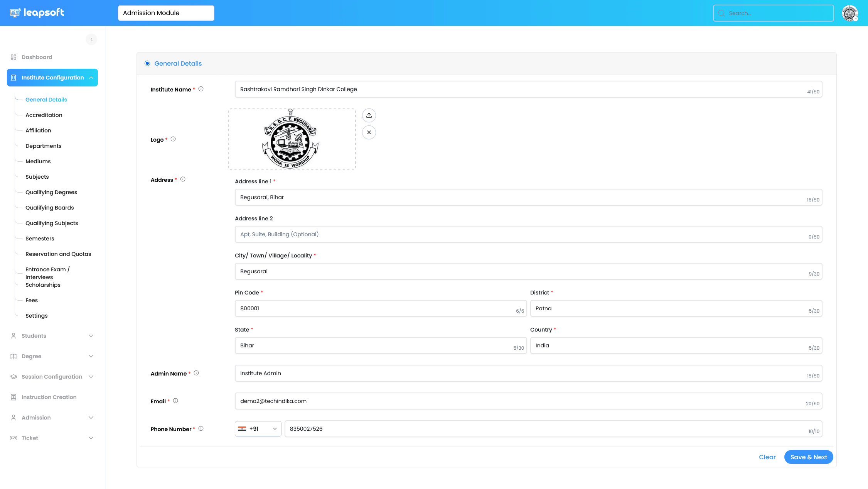Viewport: 868px width, 489px height.
Task: Select General Details in sidebar
Action: point(46,100)
